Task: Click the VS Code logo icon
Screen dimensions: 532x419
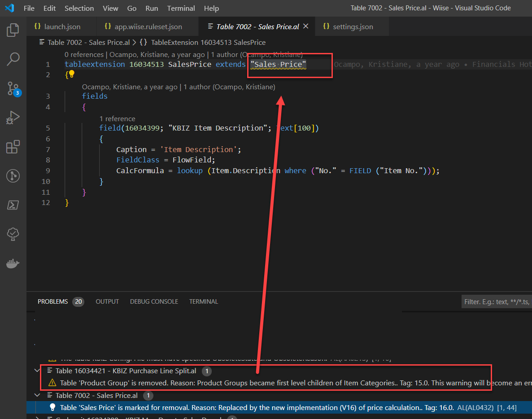Action: [9, 8]
